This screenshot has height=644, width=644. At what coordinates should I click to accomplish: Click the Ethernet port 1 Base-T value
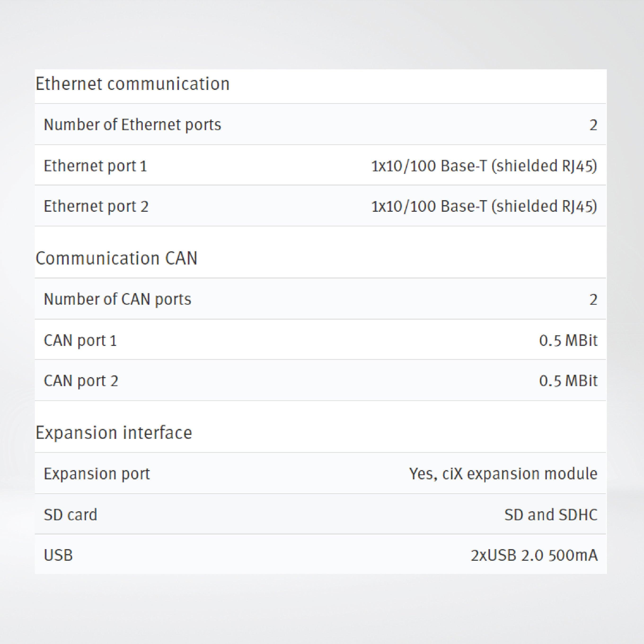(484, 166)
